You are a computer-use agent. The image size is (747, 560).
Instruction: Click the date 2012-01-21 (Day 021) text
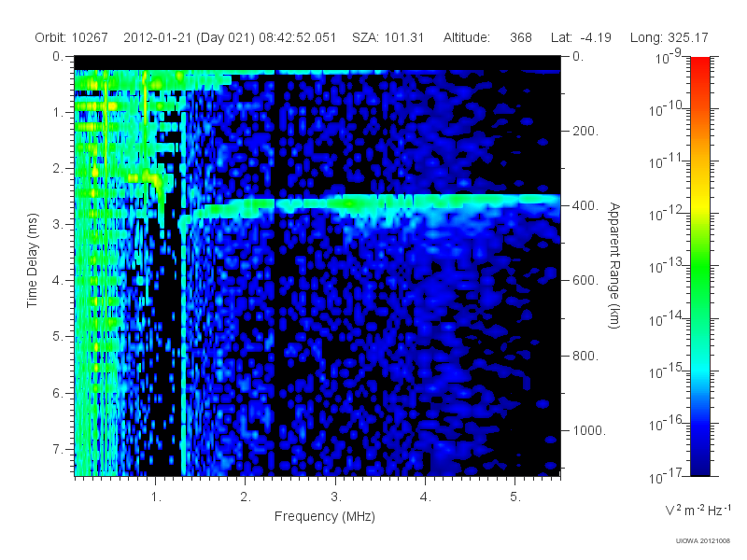click(190, 37)
